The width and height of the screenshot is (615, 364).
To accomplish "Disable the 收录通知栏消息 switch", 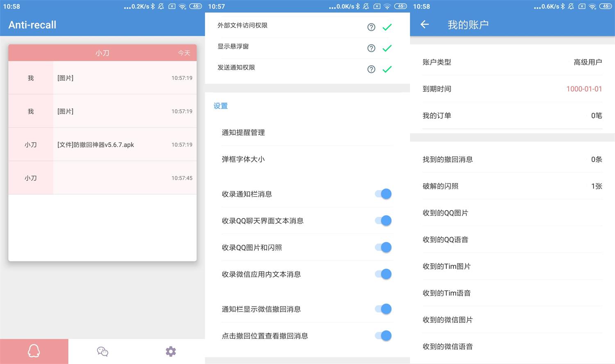I will click(383, 193).
